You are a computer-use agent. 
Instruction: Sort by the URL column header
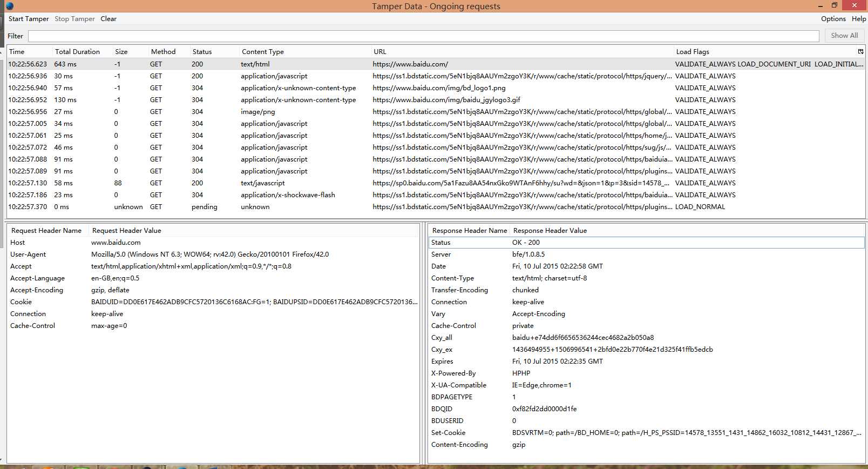click(x=523, y=52)
